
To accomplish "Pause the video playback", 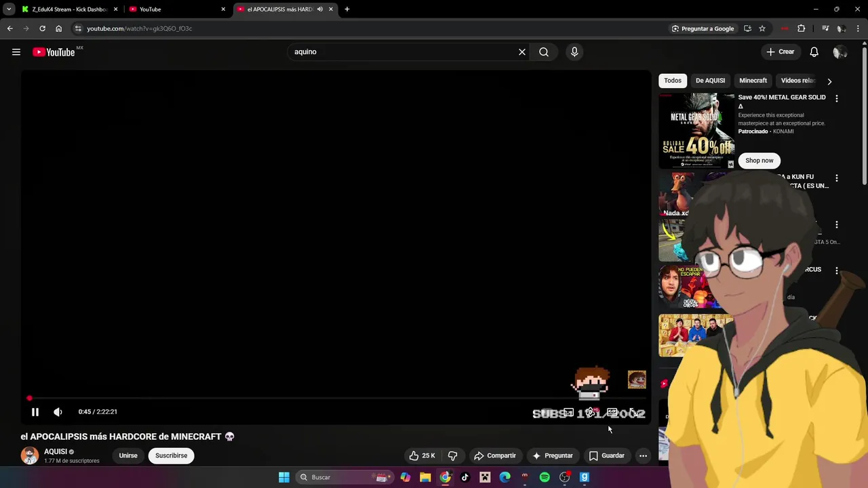I will 35,411.
